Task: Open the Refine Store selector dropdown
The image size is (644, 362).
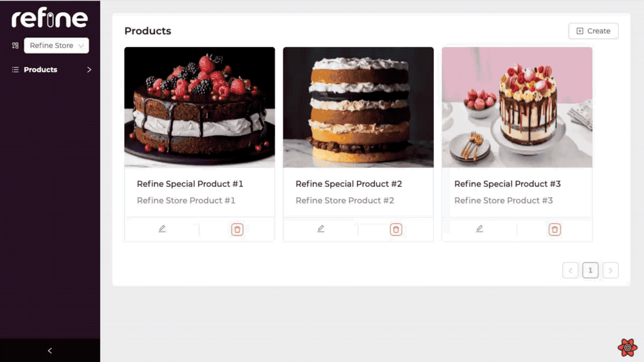Action: point(56,45)
